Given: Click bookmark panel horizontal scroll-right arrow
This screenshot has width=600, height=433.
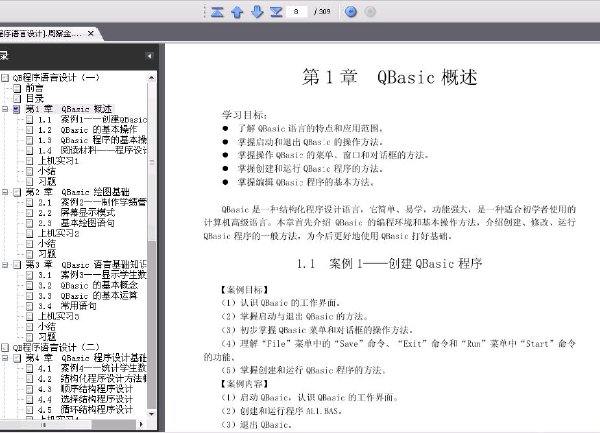Looking at the screenshot, I should tap(141, 424).
